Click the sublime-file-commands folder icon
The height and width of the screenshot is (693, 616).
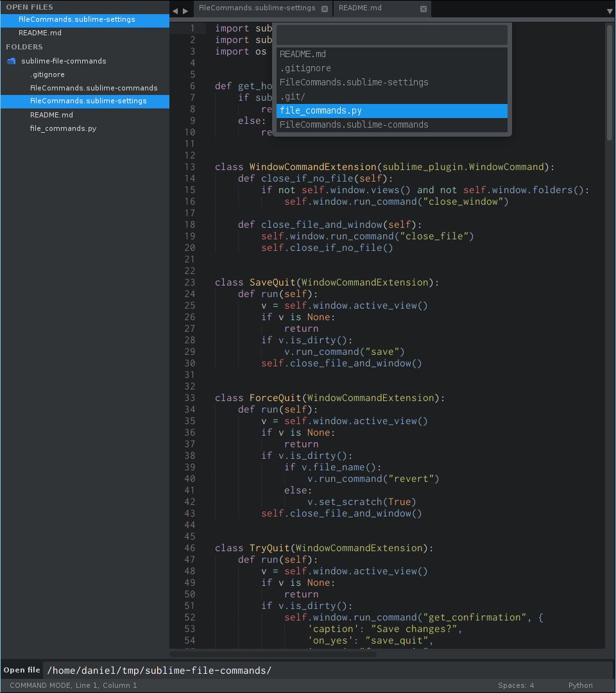tap(12, 61)
